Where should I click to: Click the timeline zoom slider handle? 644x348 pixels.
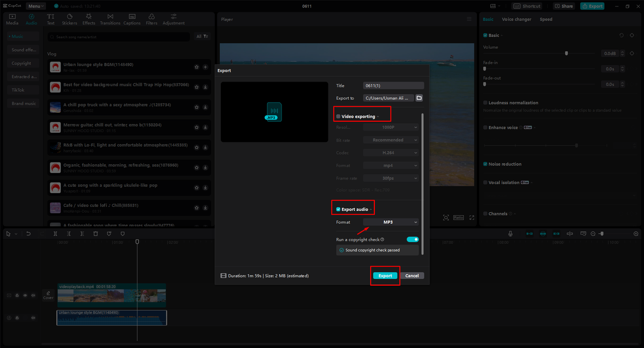[601, 234]
